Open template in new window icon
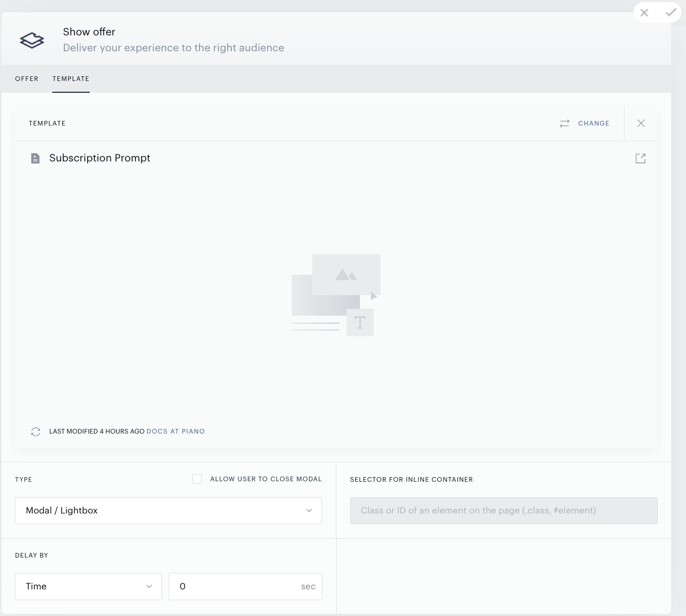 pos(640,158)
